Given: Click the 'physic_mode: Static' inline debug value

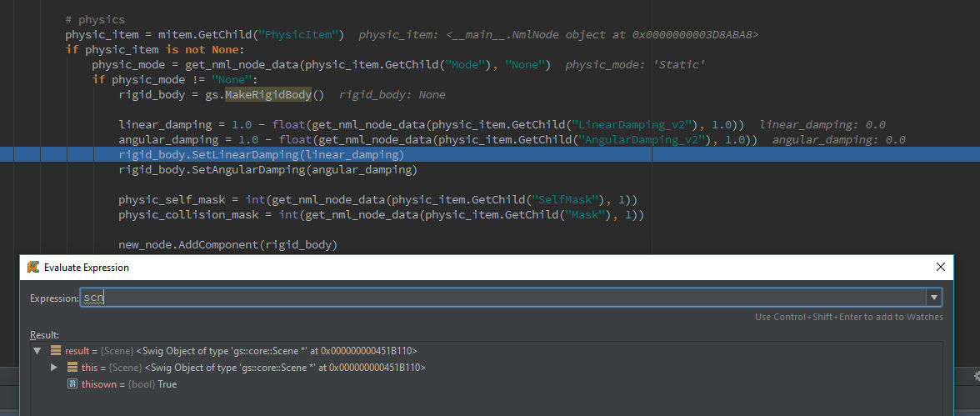Looking at the screenshot, I should pyautogui.click(x=636, y=64).
